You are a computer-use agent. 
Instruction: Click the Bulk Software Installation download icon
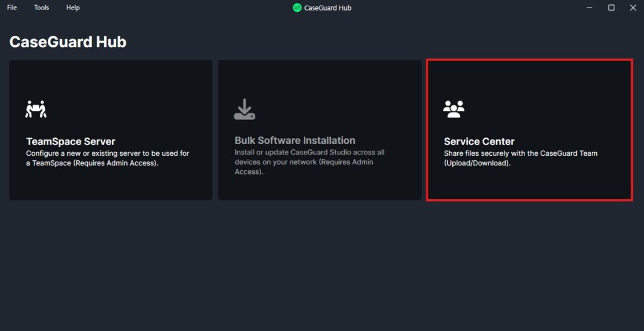pos(245,109)
